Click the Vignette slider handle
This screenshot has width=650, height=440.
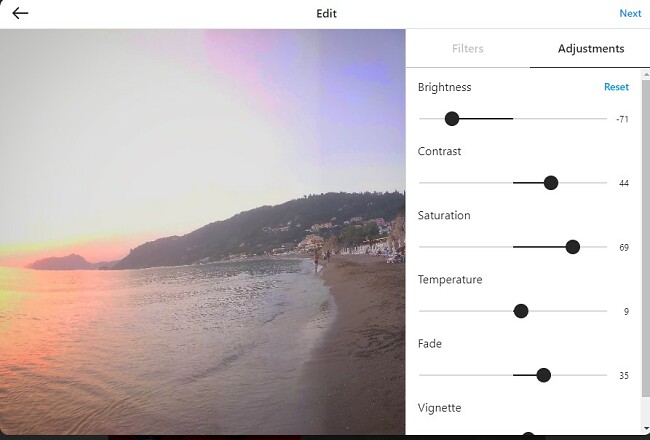[528, 436]
